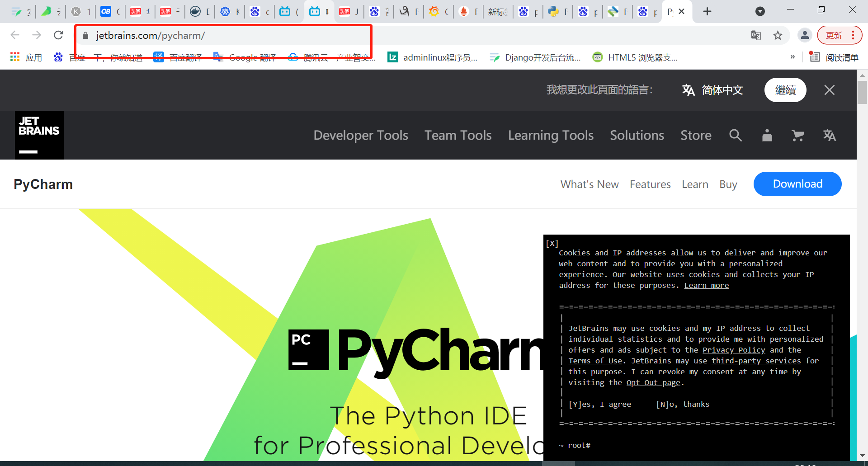
Task: Click the JetBrains logo
Action: 39,135
